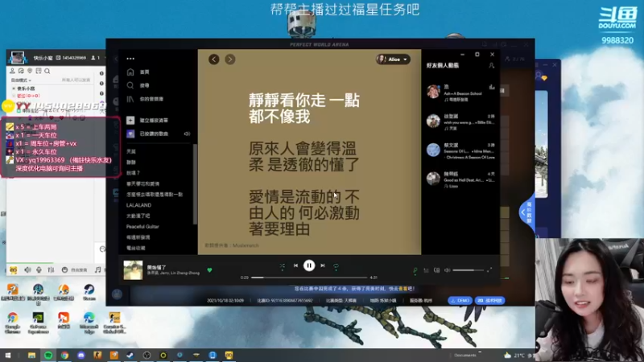Open the Alice user account dropdown
Viewport: 644px width, 362px height.
tap(393, 60)
